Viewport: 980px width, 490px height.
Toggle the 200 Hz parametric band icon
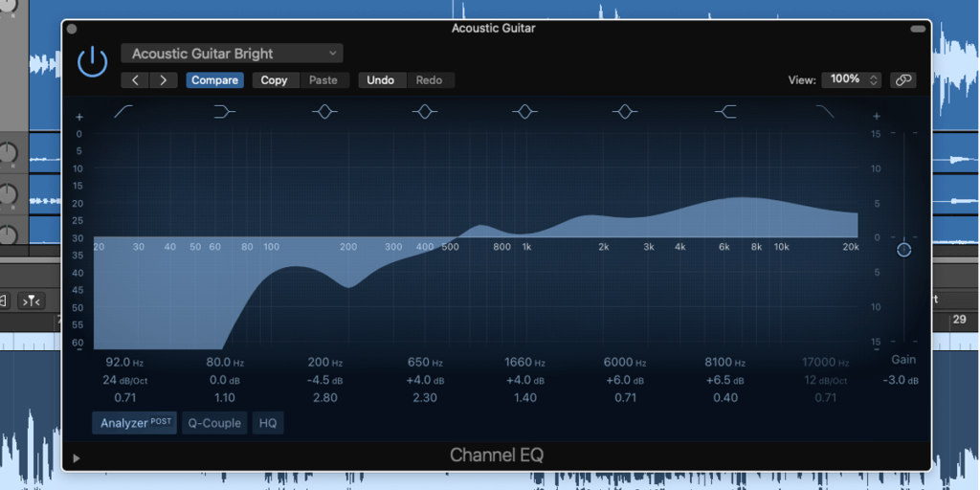(324, 112)
